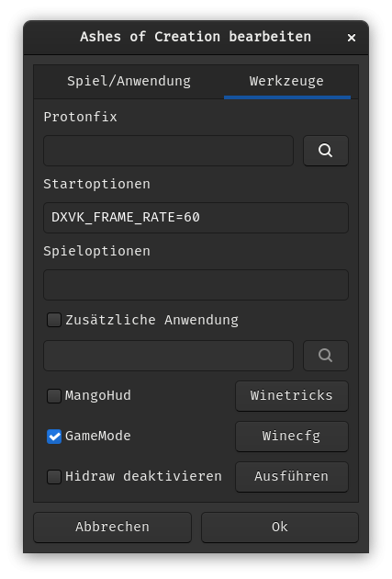
Task: Click the Hidraw deaktivieren label text
Action: point(143,477)
